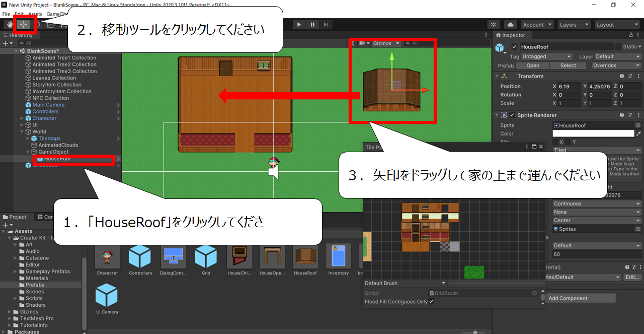Click the Prefab Open button
This screenshot has width=644, height=334.
(x=533, y=65)
